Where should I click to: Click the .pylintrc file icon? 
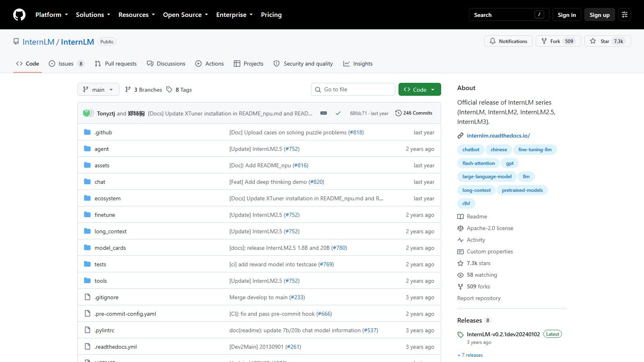click(87, 330)
